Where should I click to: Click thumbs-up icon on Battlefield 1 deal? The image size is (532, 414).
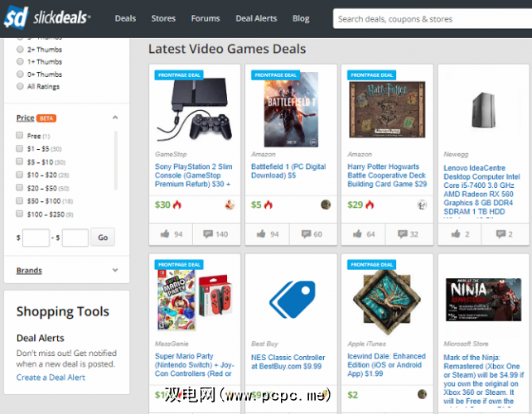(x=261, y=233)
